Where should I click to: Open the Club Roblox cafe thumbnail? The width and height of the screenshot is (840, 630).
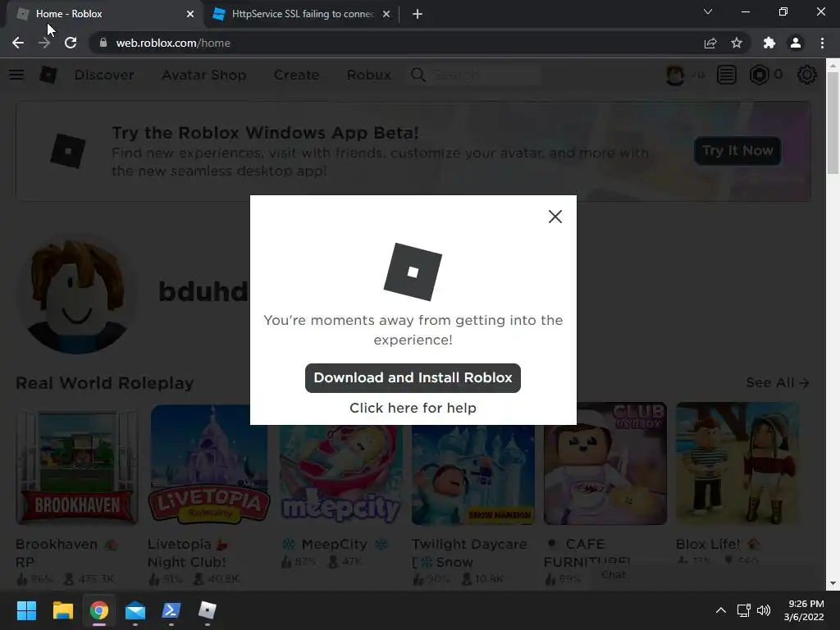pyautogui.click(x=605, y=464)
